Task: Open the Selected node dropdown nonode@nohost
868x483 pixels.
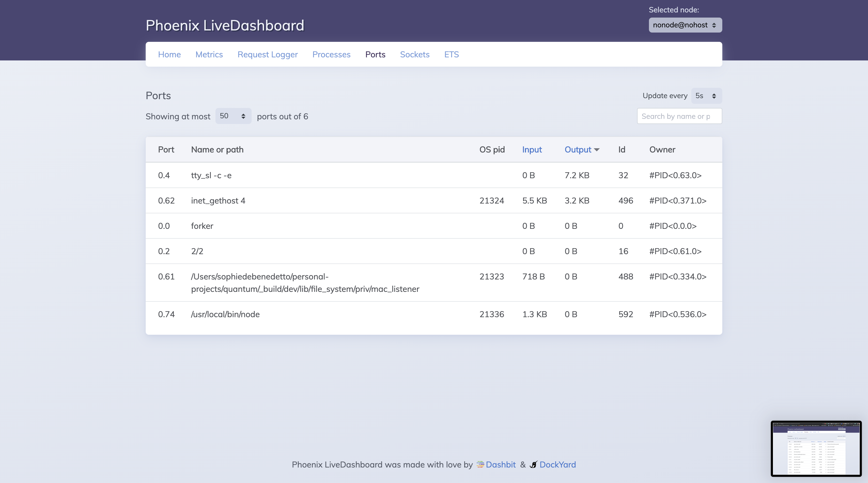Action: click(685, 25)
